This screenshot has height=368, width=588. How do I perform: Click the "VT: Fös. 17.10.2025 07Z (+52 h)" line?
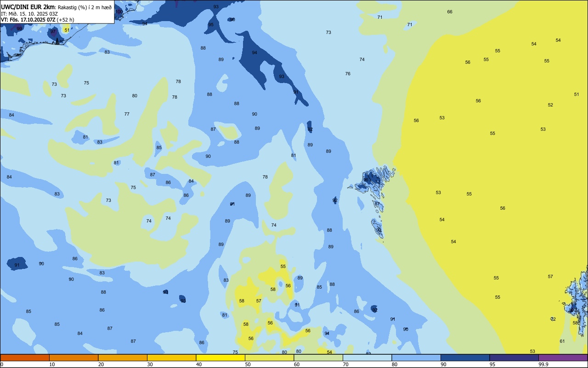tap(38, 20)
